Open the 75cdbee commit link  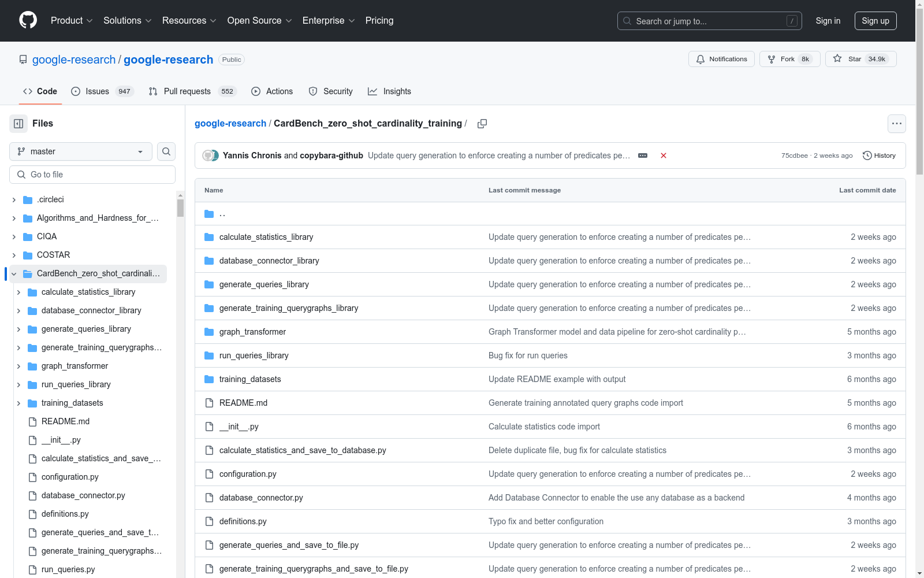[795, 155]
